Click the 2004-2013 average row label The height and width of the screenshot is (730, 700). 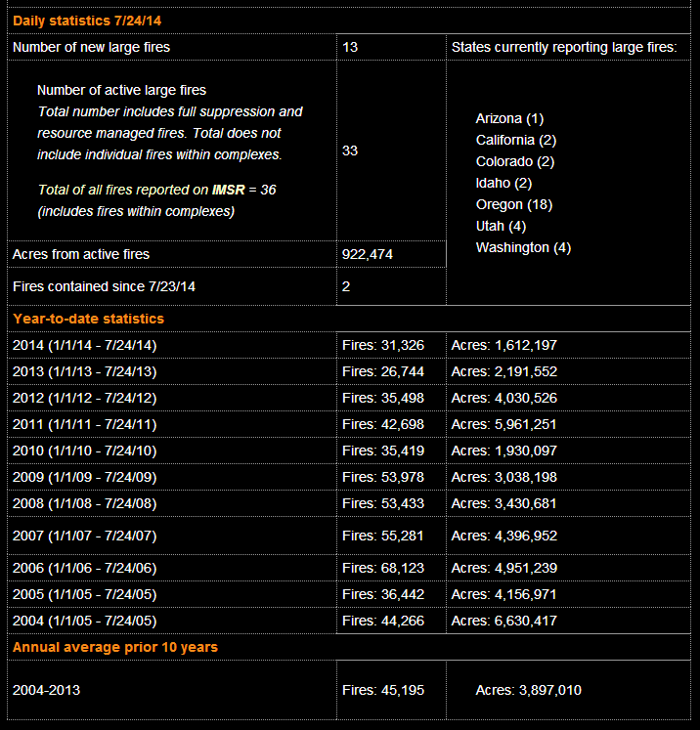[x=47, y=690]
